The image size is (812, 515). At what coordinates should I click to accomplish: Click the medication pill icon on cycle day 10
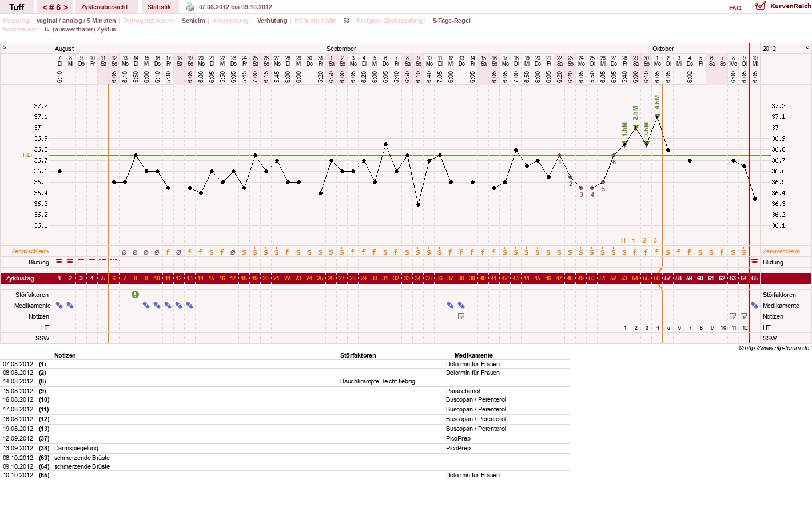pos(157,305)
